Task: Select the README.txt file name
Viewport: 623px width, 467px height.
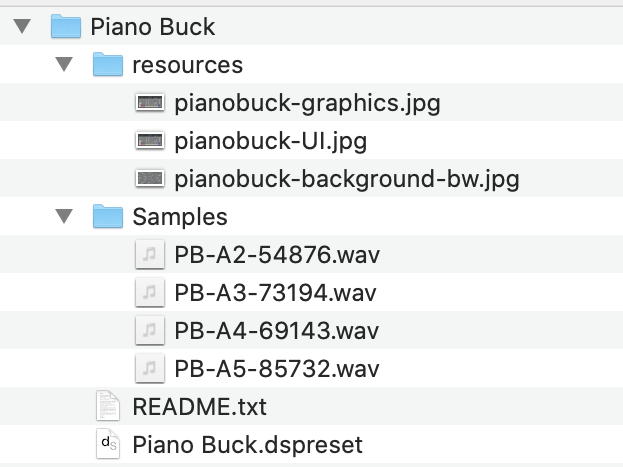Action: tap(199, 407)
